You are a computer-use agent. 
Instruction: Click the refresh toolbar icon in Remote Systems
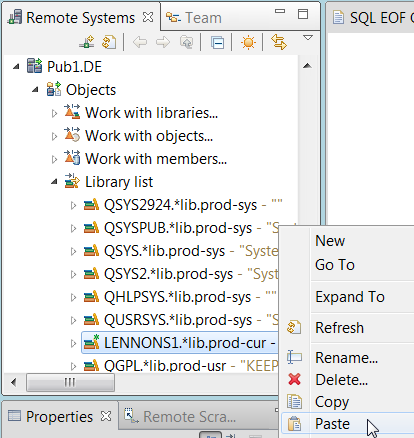point(109,42)
